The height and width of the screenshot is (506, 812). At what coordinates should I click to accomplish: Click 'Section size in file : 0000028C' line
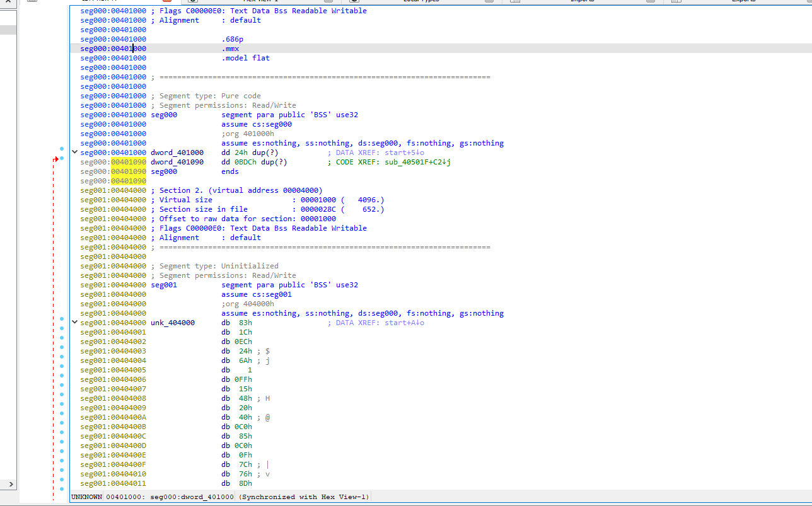(267, 209)
